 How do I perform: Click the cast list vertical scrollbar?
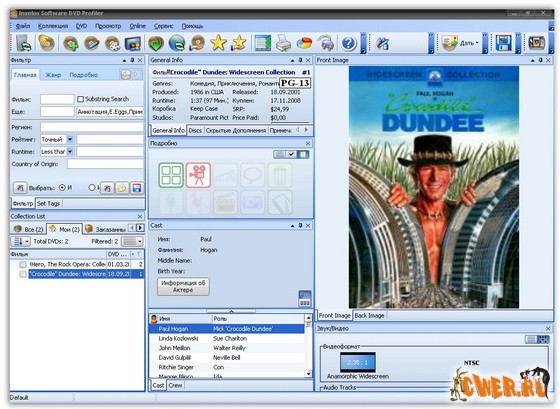click(x=308, y=345)
